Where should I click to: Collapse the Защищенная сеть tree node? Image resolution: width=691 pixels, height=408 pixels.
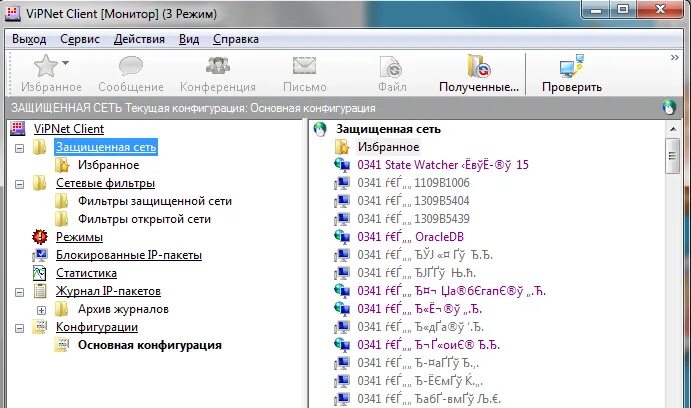coord(19,148)
